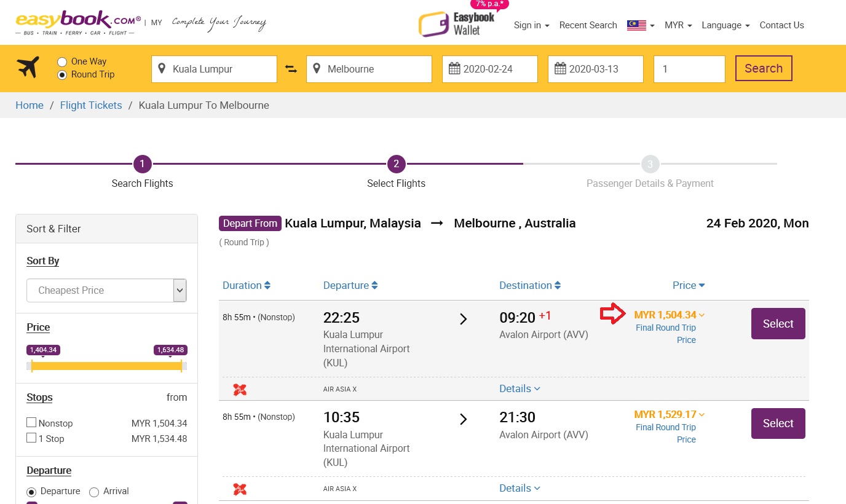Image resolution: width=846 pixels, height=504 pixels.
Task: Open the MYR currency dropdown
Action: [678, 25]
